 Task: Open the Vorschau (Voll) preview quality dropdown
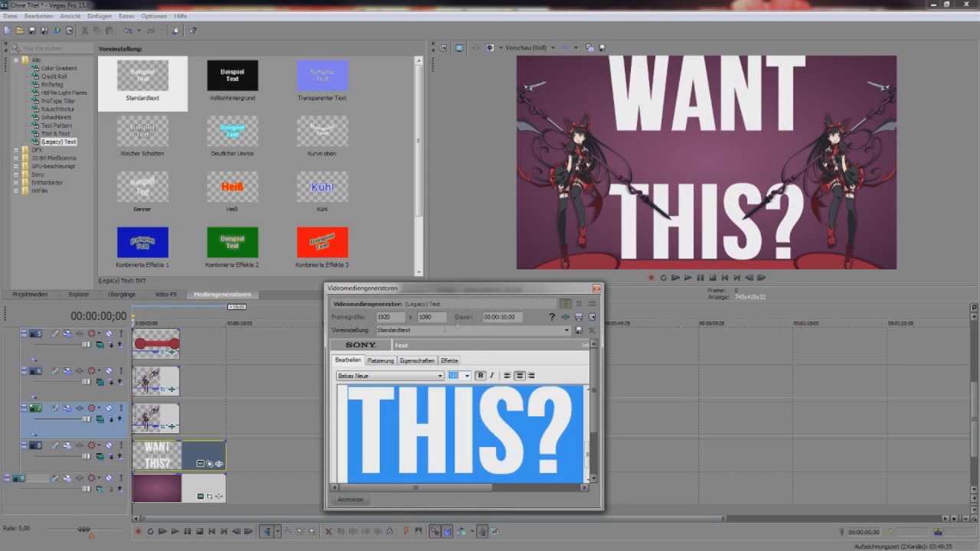click(x=553, y=47)
